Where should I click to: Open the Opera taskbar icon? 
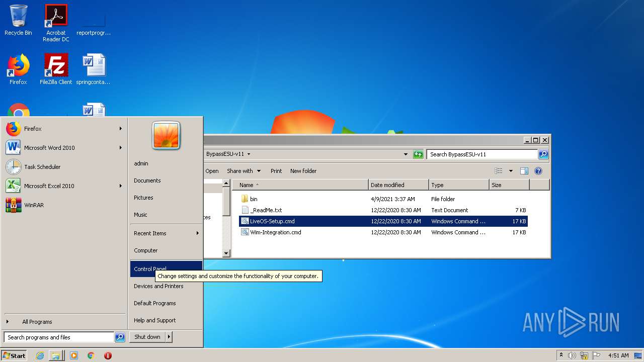click(x=108, y=355)
